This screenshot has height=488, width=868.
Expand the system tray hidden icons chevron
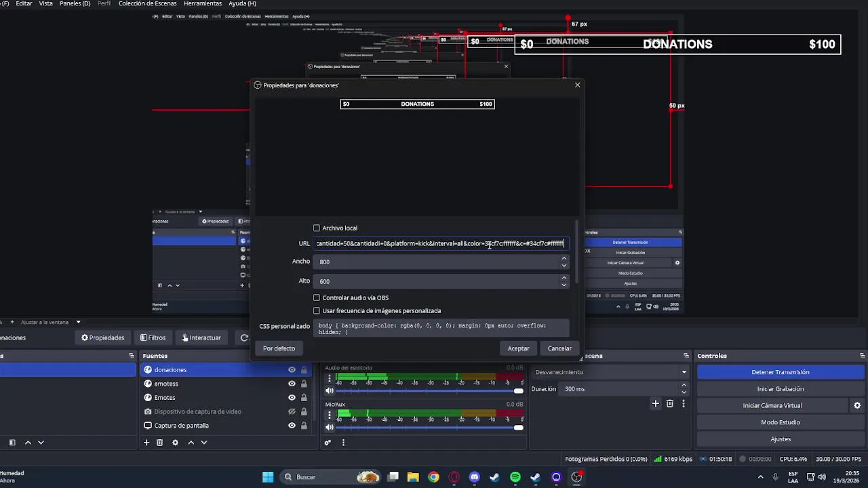[760, 477]
